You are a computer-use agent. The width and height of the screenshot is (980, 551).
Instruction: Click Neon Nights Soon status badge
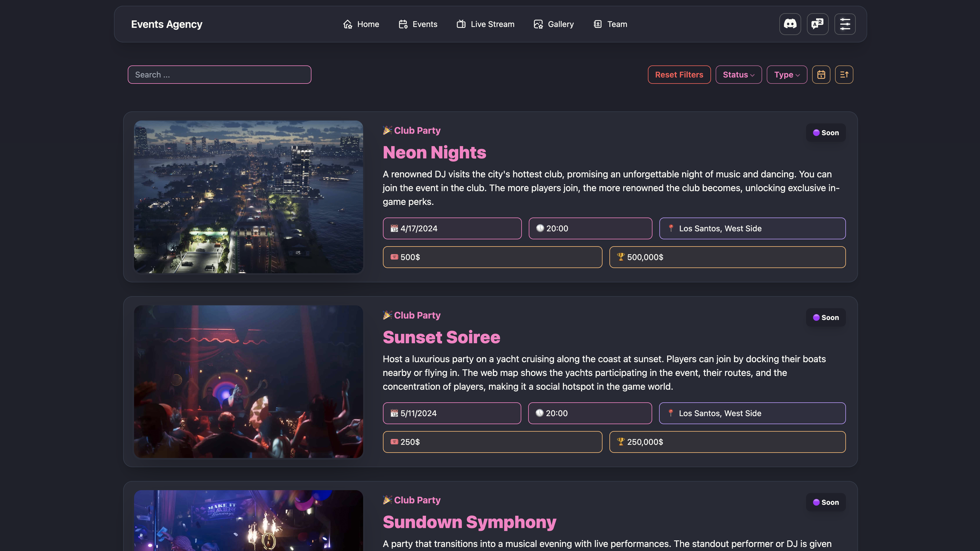[x=825, y=133]
